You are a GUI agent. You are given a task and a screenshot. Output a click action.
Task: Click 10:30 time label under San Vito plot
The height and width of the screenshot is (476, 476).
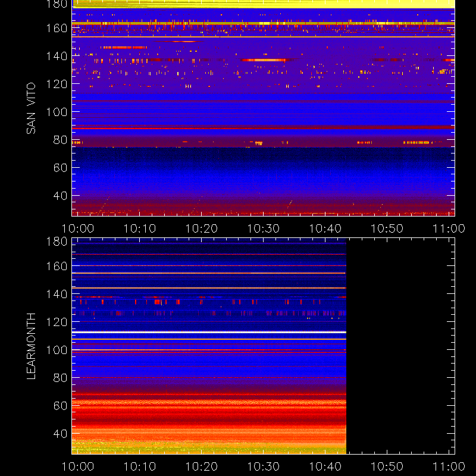(263, 228)
